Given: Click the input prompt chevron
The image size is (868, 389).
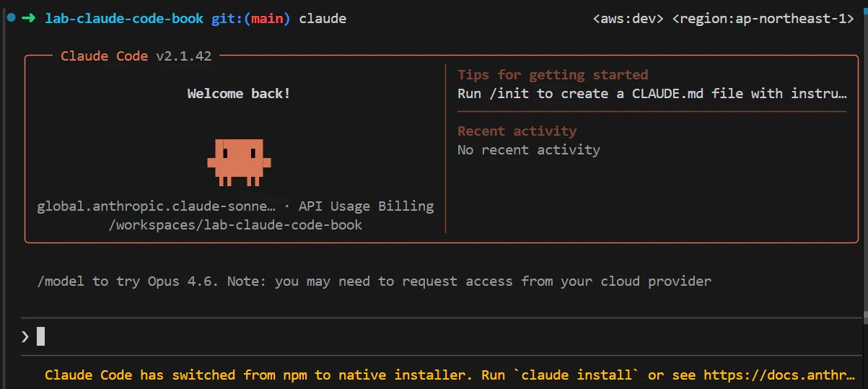Looking at the screenshot, I should (25, 336).
